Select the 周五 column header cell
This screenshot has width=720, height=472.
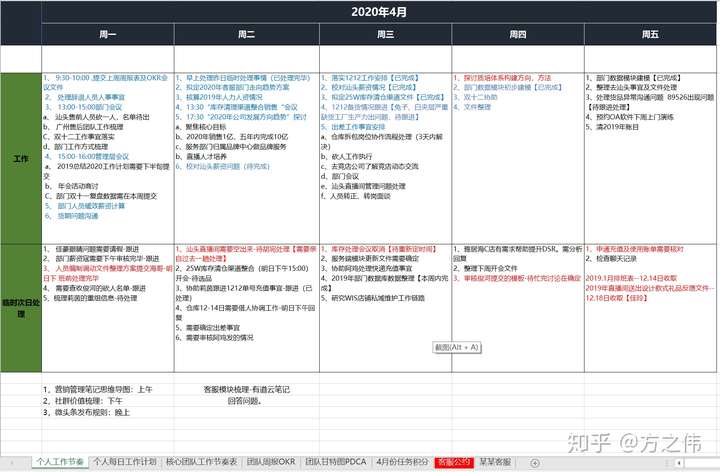(650, 34)
